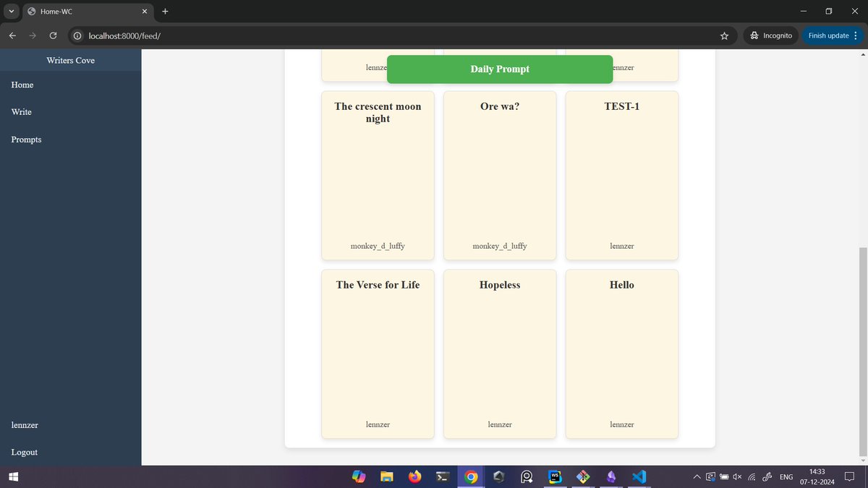Click the Writers Cove header title

point(70,60)
